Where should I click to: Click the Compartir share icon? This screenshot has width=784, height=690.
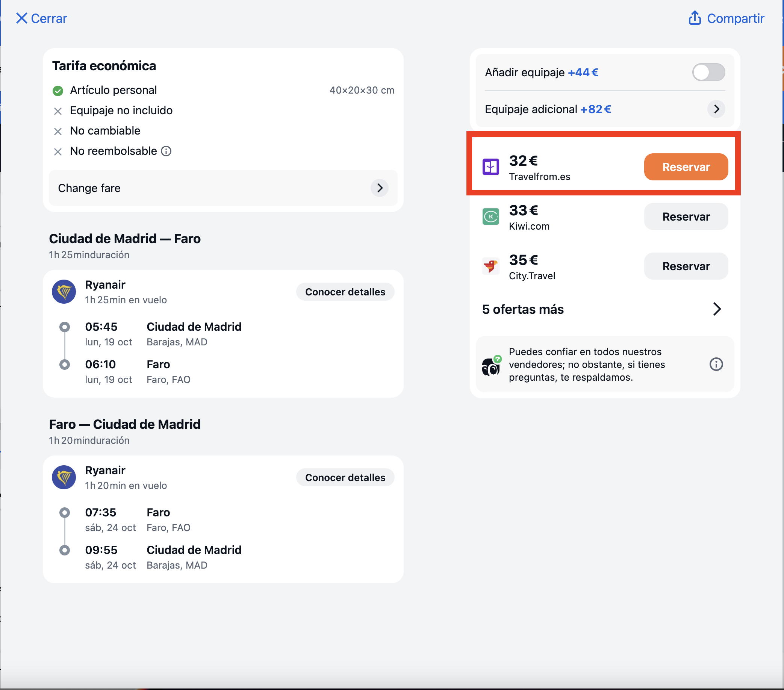pyautogui.click(x=694, y=18)
